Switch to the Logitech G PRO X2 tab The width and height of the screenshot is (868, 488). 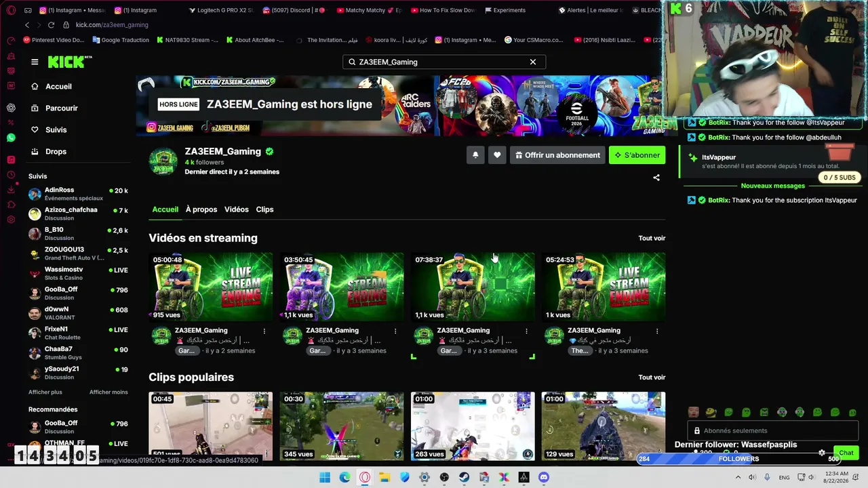[220, 10]
